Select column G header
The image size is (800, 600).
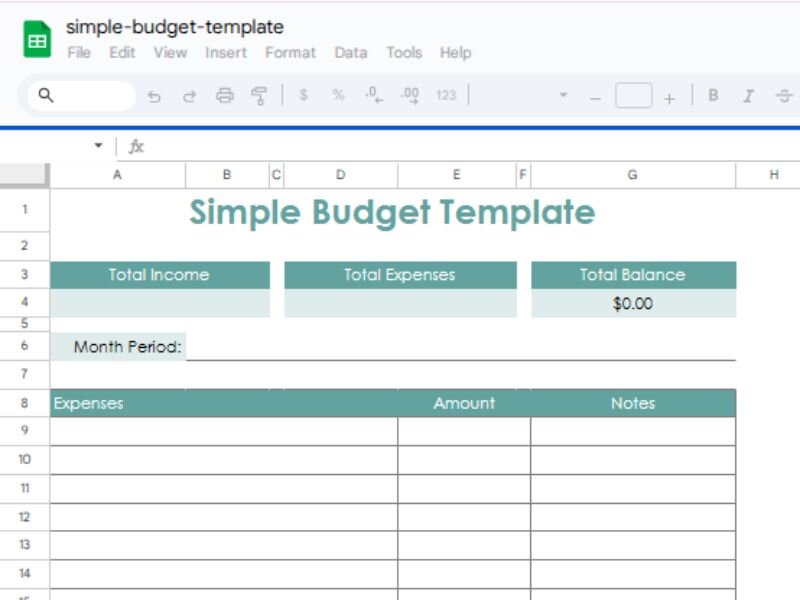(x=633, y=175)
